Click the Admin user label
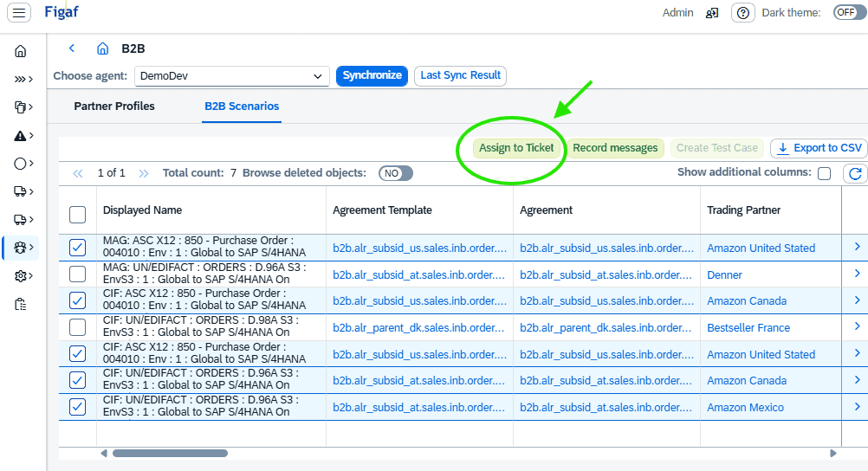This screenshot has height=471, width=868. click(x=677, y=13)
